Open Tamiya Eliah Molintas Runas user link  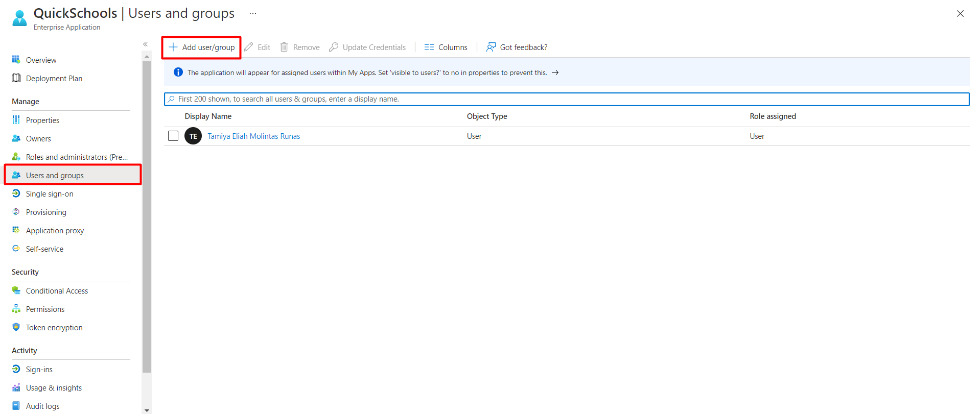click(x=254, y=136)
